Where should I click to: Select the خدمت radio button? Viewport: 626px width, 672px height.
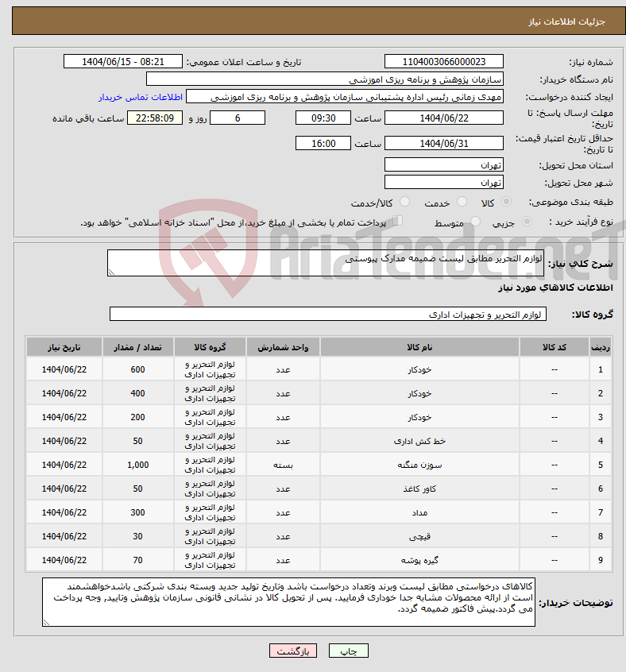462,202
